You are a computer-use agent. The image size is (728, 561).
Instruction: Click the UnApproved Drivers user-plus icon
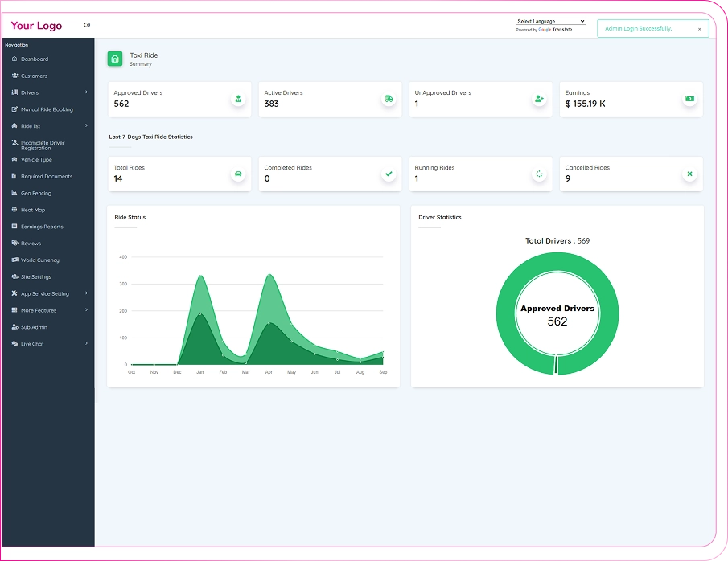click(x=539, y=99)
